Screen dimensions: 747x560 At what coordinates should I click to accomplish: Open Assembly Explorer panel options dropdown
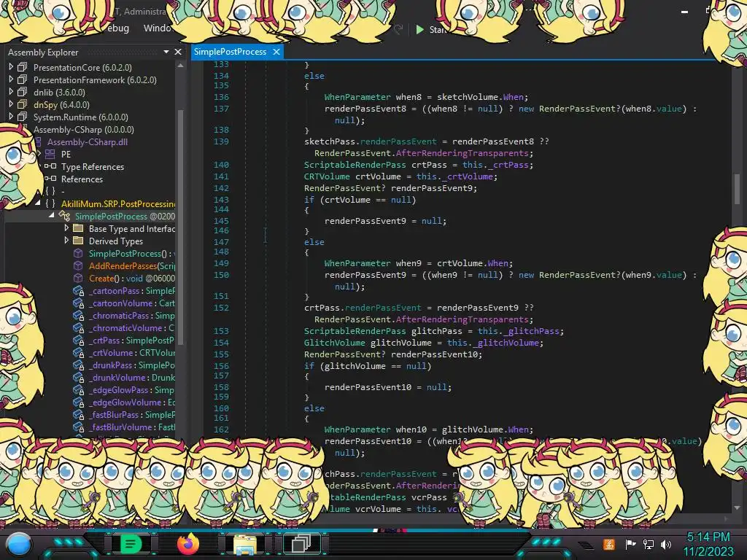pos(166,52)
